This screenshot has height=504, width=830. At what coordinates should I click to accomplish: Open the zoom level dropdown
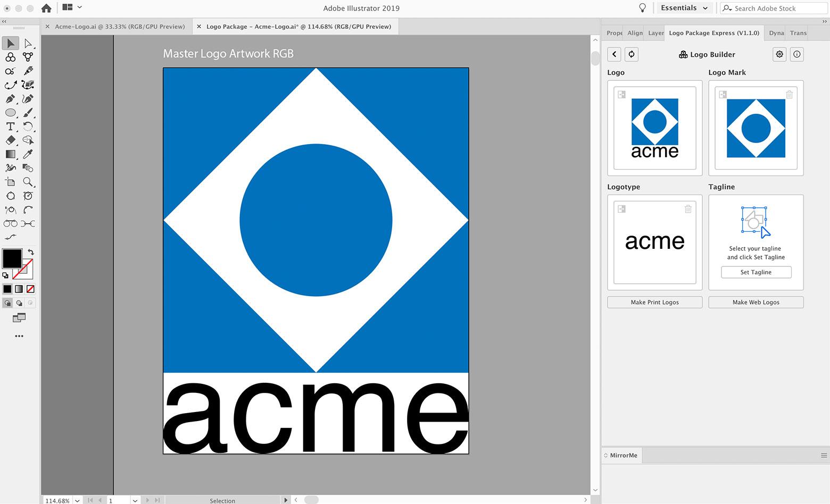pos(78,500)
